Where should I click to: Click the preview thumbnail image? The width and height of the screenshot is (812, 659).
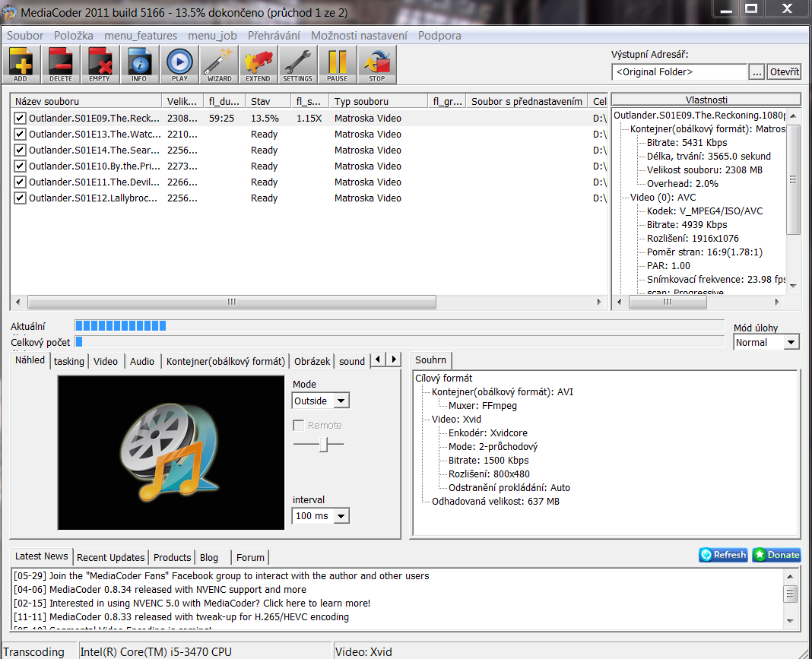pyautogui.click(x=171, y=453)
